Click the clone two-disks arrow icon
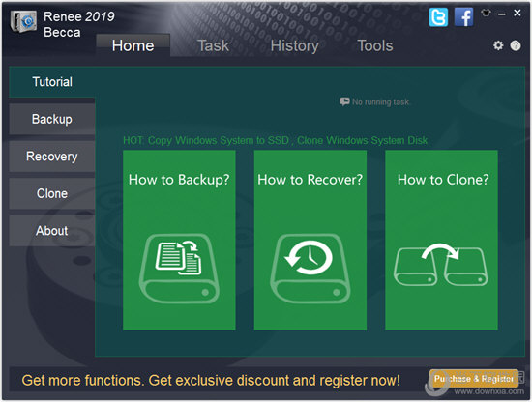532x402 pixels. click(440, 265)
